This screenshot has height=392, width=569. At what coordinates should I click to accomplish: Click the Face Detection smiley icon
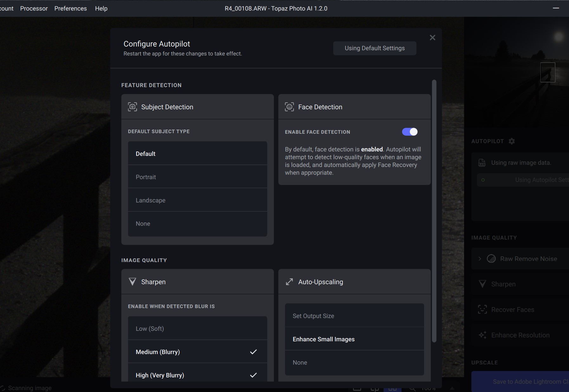[289, 107]
